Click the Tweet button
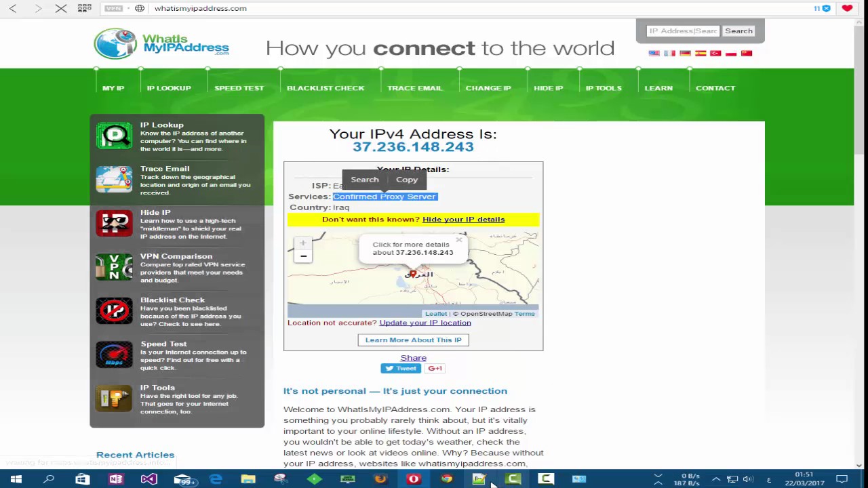The width and height of the screenshot is (868, 488). [x=401, y=369]
